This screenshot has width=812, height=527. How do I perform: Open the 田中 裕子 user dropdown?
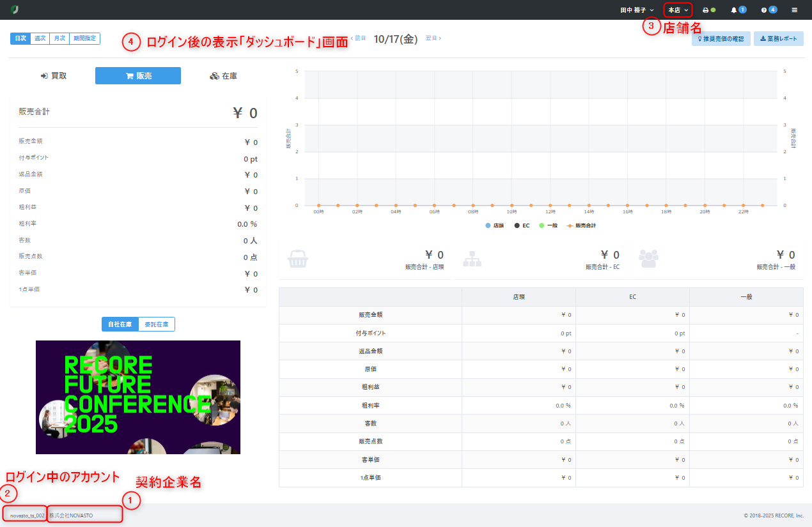tap(637, 10)
